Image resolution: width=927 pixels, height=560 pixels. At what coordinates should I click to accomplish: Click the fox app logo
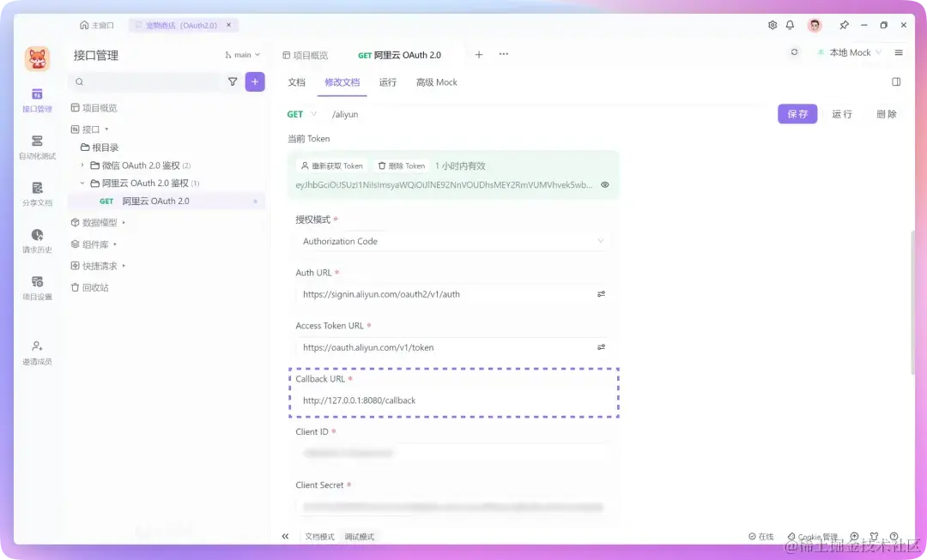tap(37, 59)
